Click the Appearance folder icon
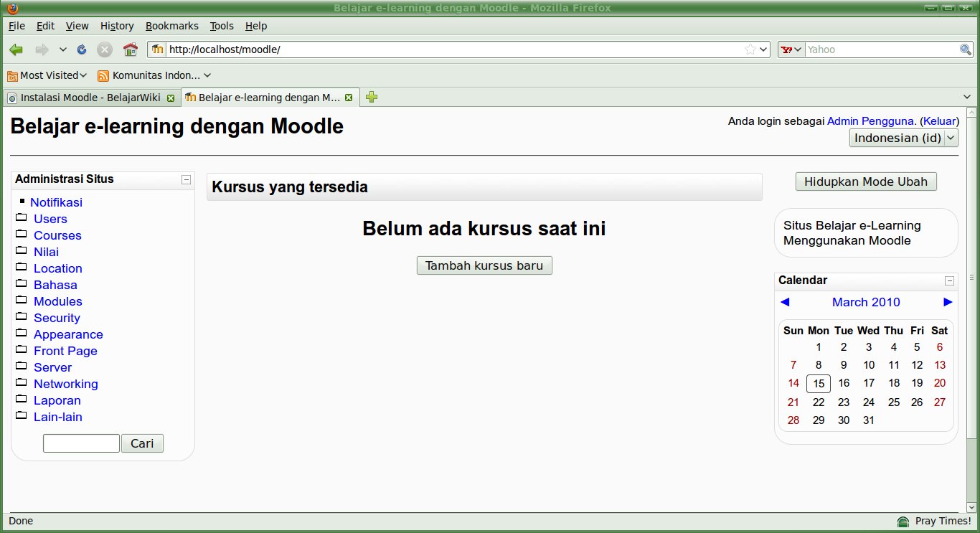The width and height of the screenshot is (980, 533). point(21,333)
